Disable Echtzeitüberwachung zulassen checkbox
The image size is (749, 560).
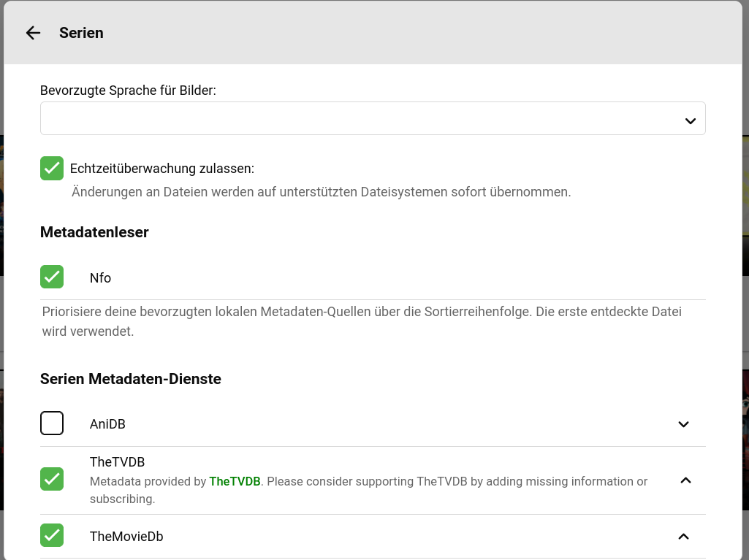tap(52, 168)
